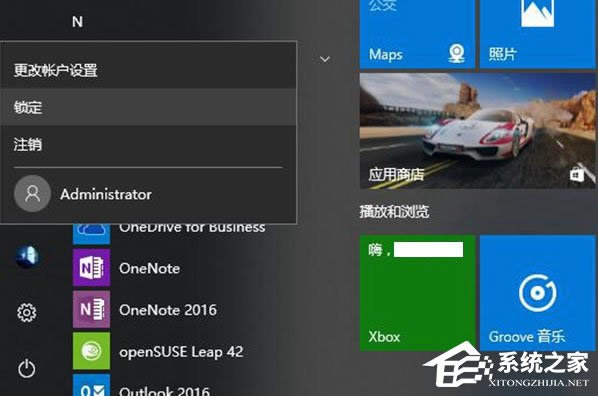Click the Power button icon

(27, 368)
